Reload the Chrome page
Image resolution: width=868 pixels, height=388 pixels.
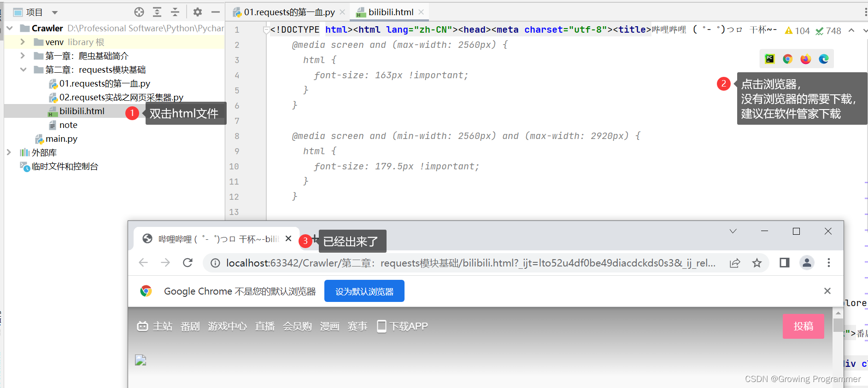188,262
